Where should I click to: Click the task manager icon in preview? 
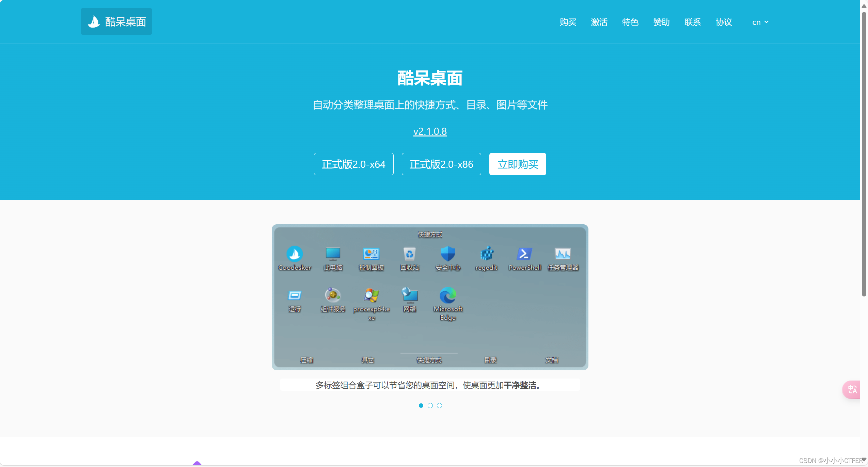pyautogui.click(x=563, y=254)
